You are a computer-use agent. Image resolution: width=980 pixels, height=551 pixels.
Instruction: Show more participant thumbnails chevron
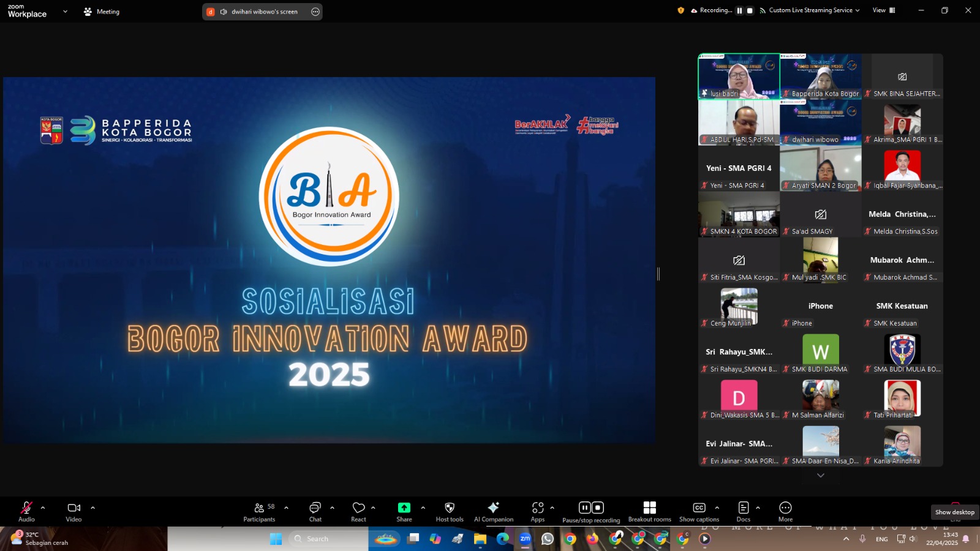coord(821,476)
